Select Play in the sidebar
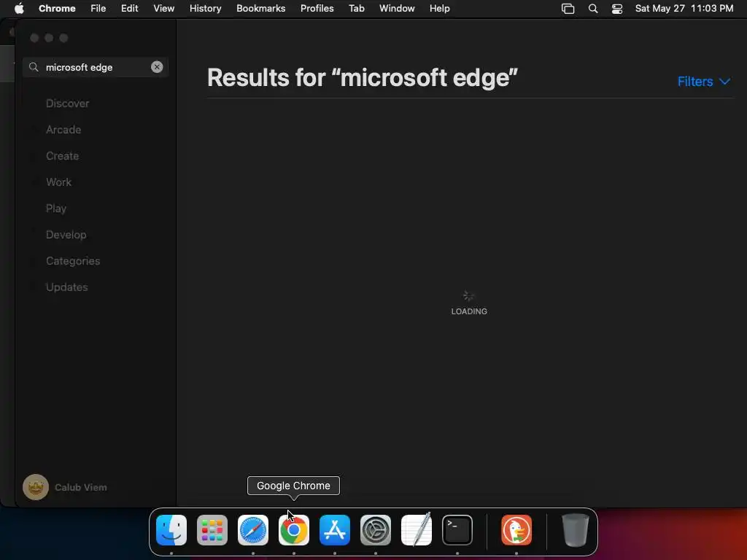Screen dimensions: 747x560 pyautogui.click(x=56, y=209)
